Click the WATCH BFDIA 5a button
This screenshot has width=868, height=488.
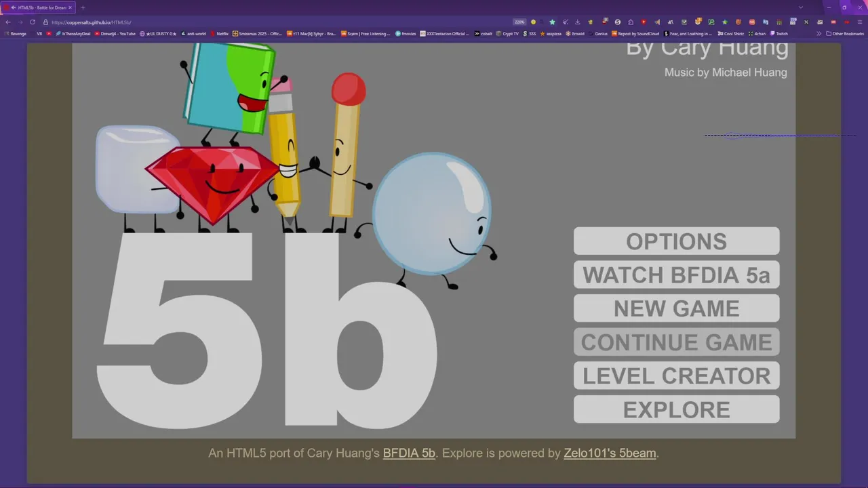676,274
